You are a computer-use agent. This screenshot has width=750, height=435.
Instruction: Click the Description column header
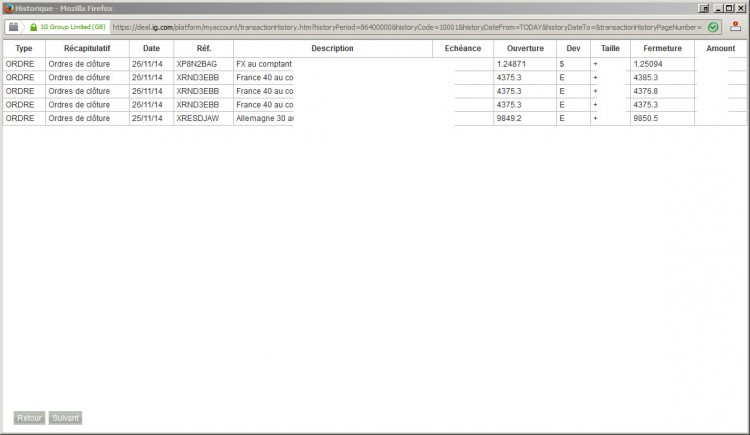[x=332, y=48]
